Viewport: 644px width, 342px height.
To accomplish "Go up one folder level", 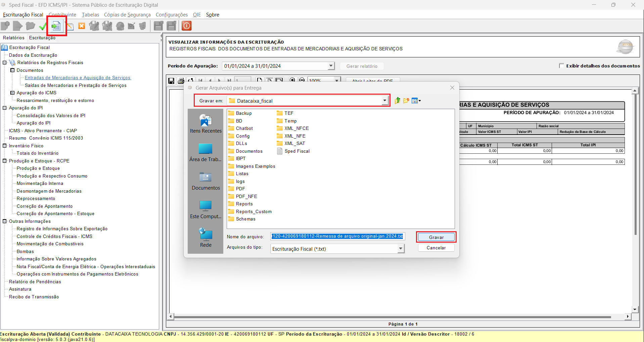I will tap(397, 100).
